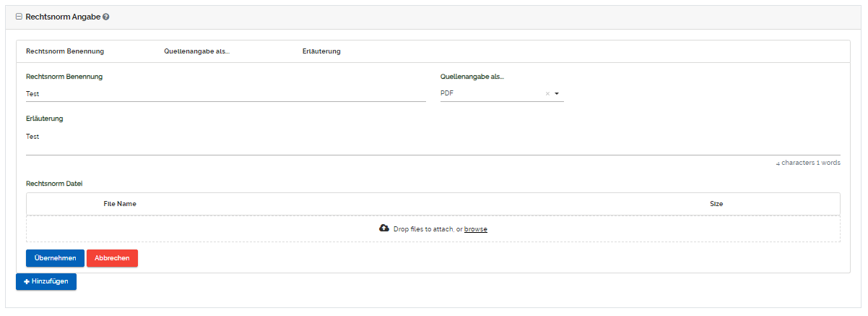Clear the PDF selection with the x icon
The image size is (868, 316).
tap(547, 93)
